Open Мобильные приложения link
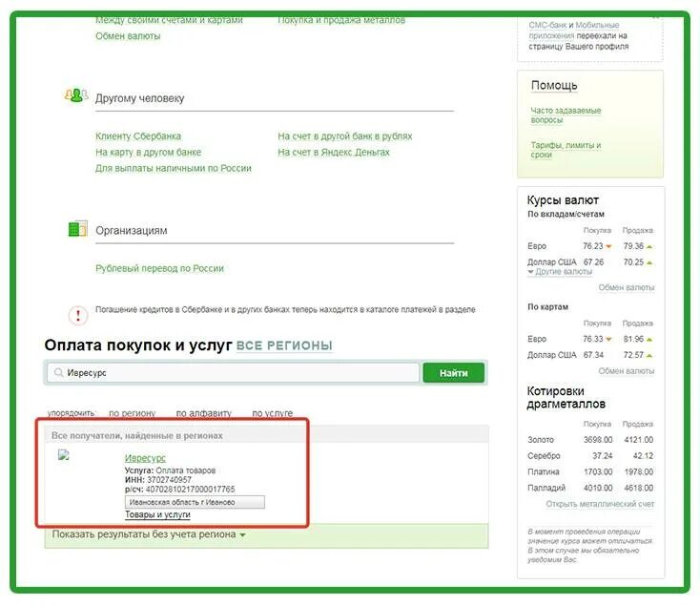This screenshot has width=700, height=606. tap(576, 30)
